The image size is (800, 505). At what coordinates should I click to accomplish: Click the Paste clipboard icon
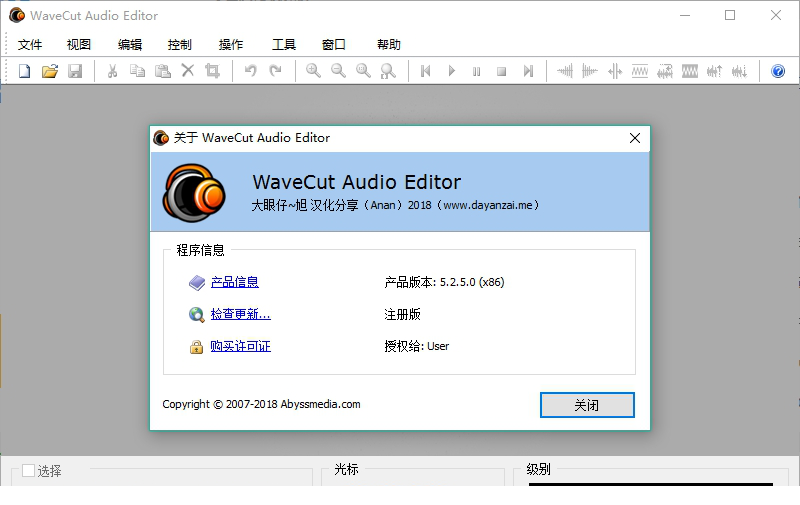[x=163, y=71]
